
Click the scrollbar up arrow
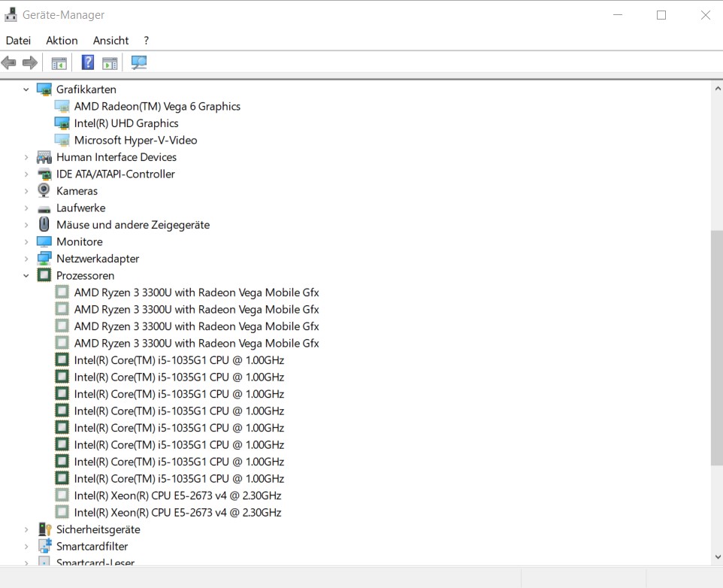pos(718,89)
